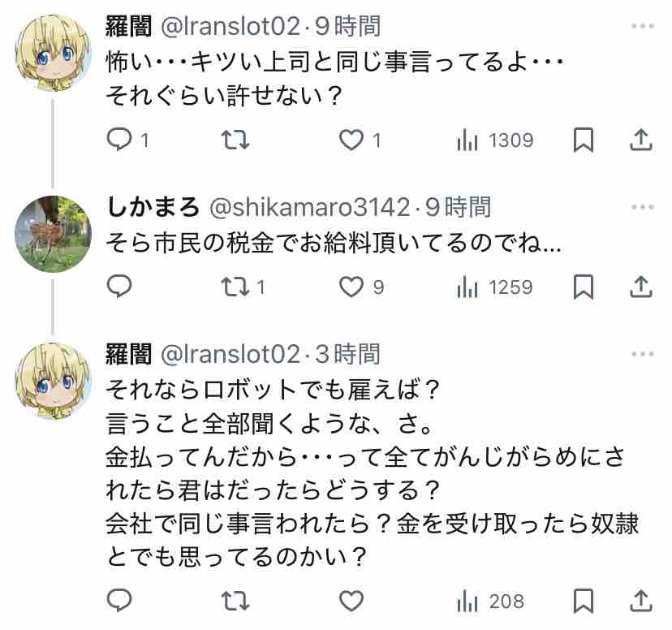
Task: Retweet the first 羅闇 tweet
Action: click(x=235, y=140)
